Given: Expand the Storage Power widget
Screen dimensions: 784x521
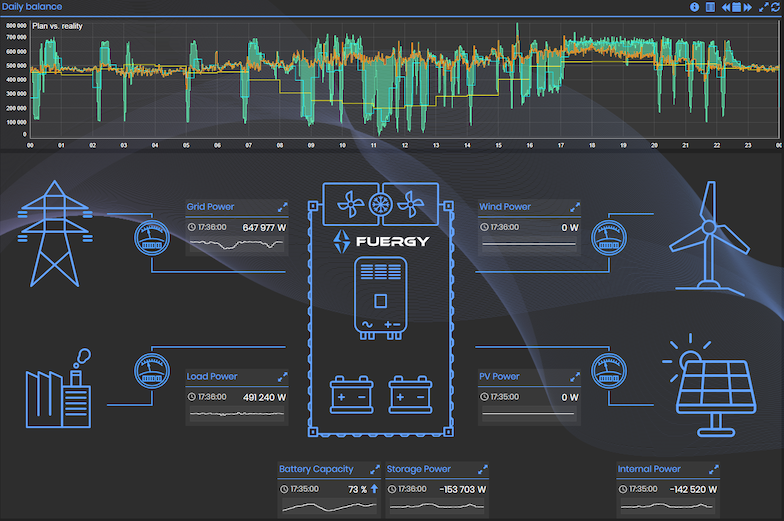Looking at the screenshot, I should pyautogui.click(x=482, y=469).
